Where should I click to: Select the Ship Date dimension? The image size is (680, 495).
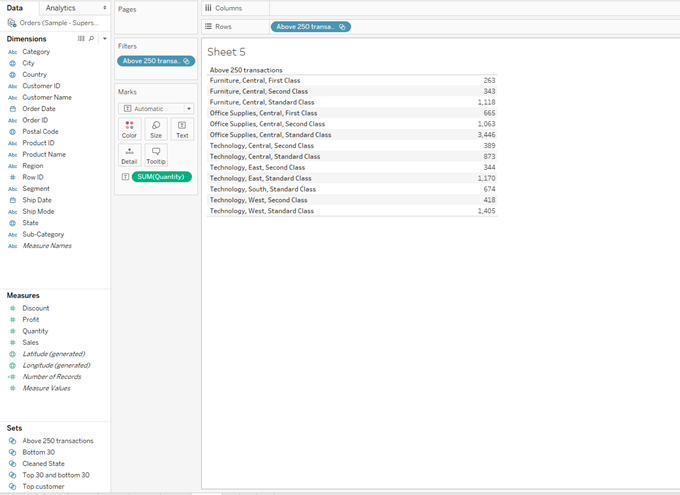click(37, 200)
